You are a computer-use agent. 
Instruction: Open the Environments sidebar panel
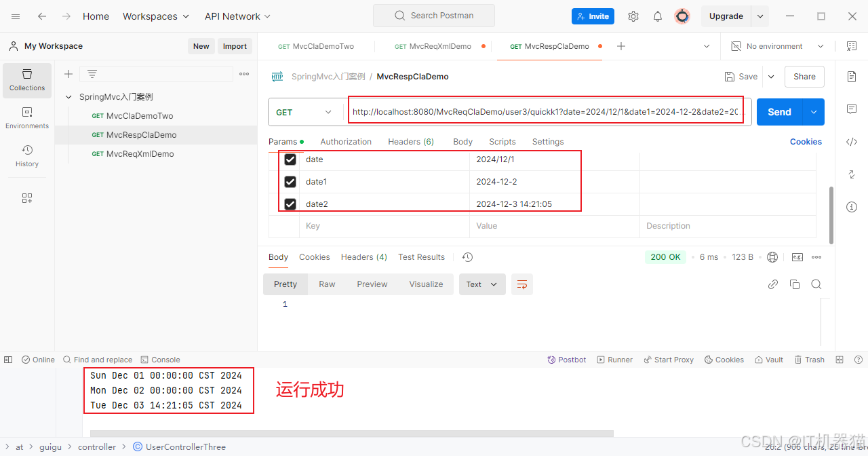tap(27, 118)
